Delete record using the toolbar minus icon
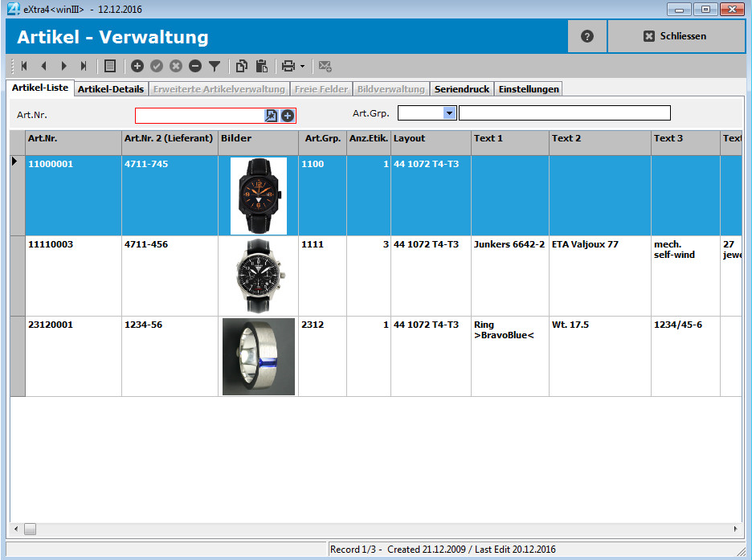This screenshot has width=752, height=560. click(194, 66)
